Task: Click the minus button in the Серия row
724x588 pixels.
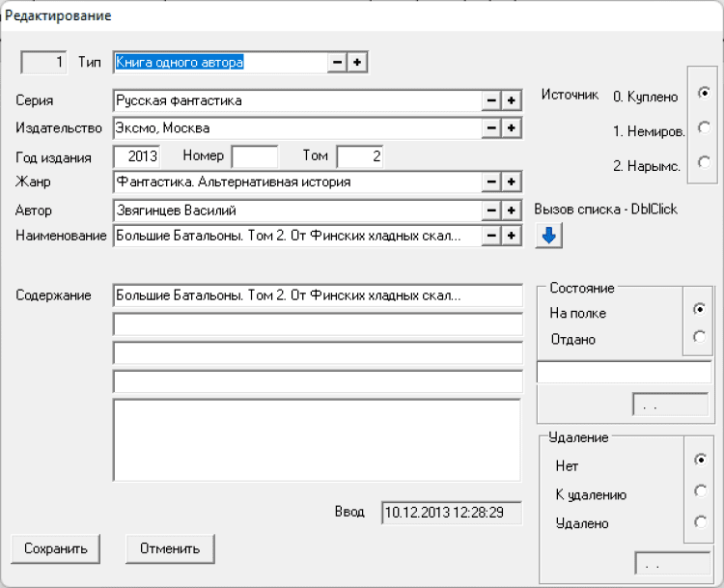Action: coord(491,100)
